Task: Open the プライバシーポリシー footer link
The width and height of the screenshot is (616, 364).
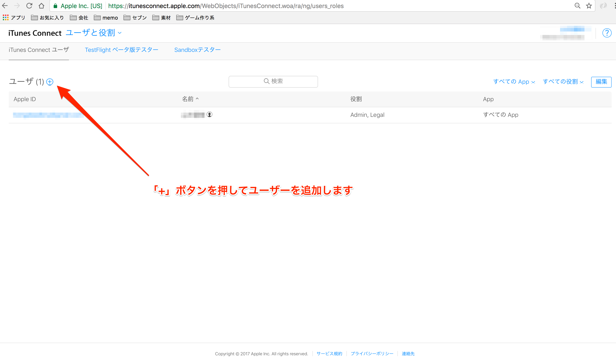Action: click(372, 354)
